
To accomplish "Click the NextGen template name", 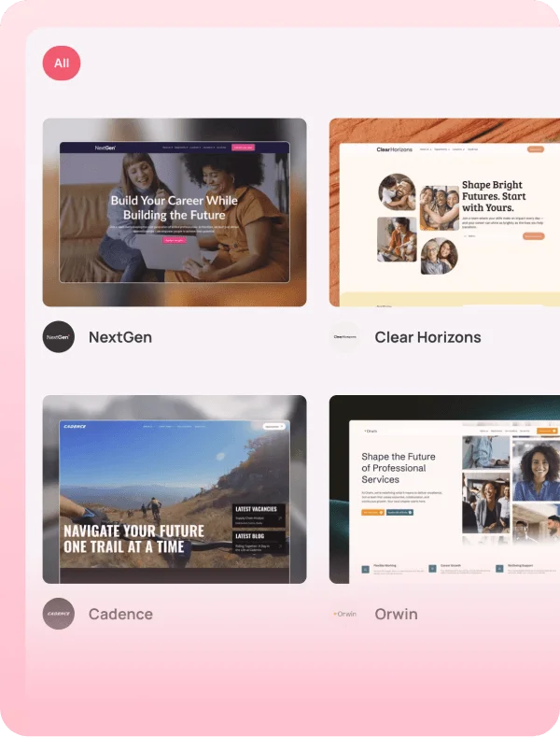I will pos(120,336).
